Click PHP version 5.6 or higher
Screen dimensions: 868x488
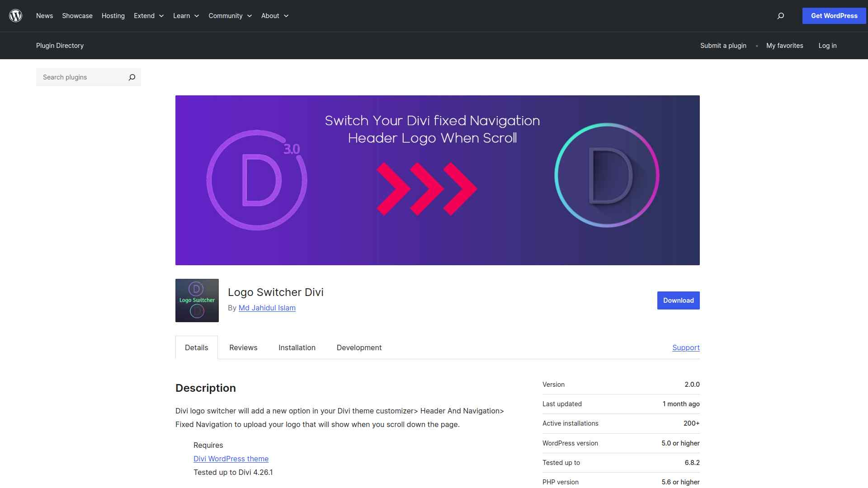click(680, 482)
